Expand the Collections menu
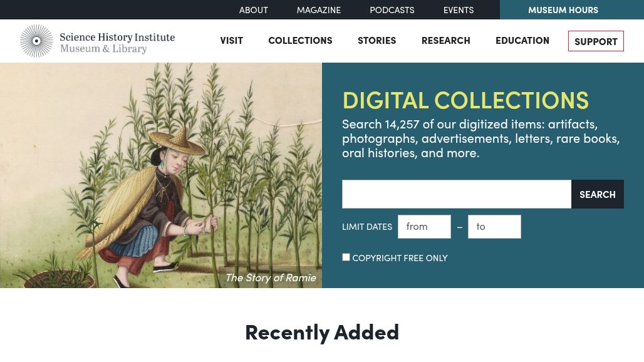644x362 pixels. pos(300,40)
